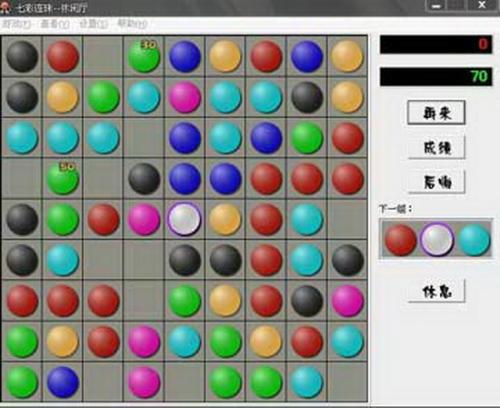Select the orange ball right of the white board ball
Image resolution: width=500 pixels, height=408 pixels.
[225, 219]
